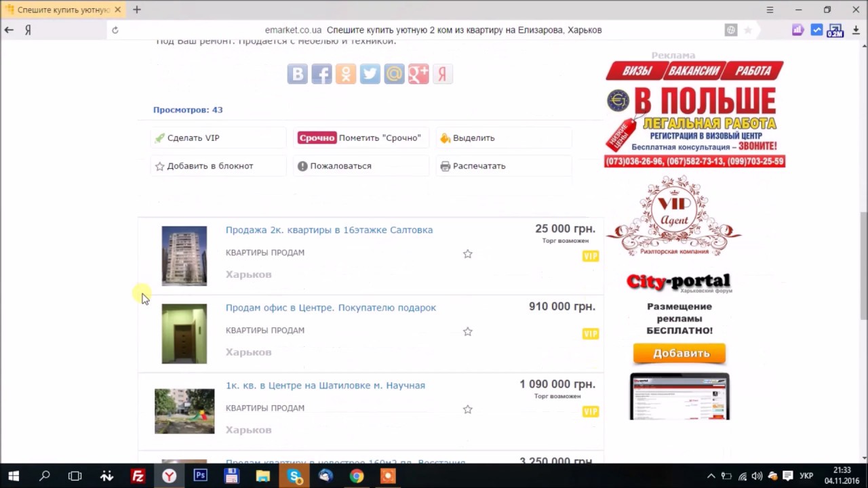Star the 1 090 000 грн. Шатиловка listing
868x488 pixels.
(467, 409)
